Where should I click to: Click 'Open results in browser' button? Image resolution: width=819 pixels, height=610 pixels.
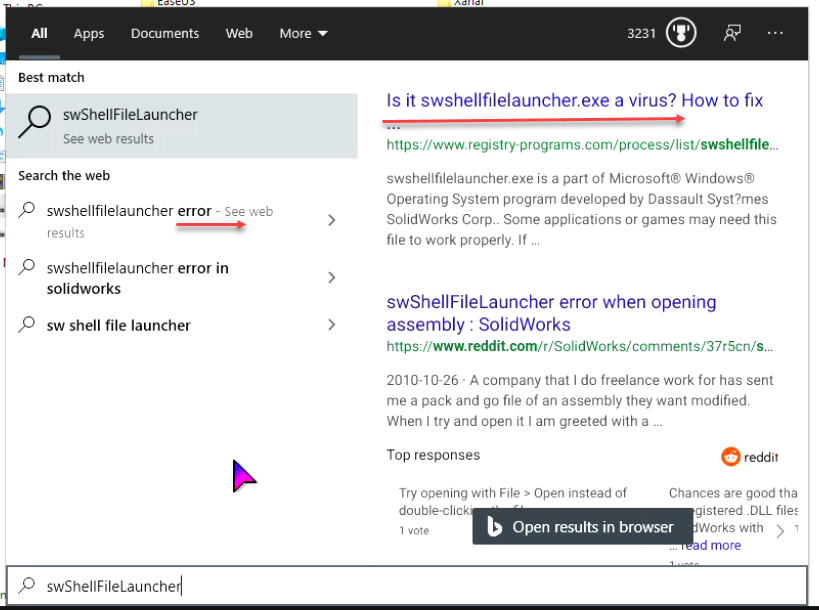[583, 527]
